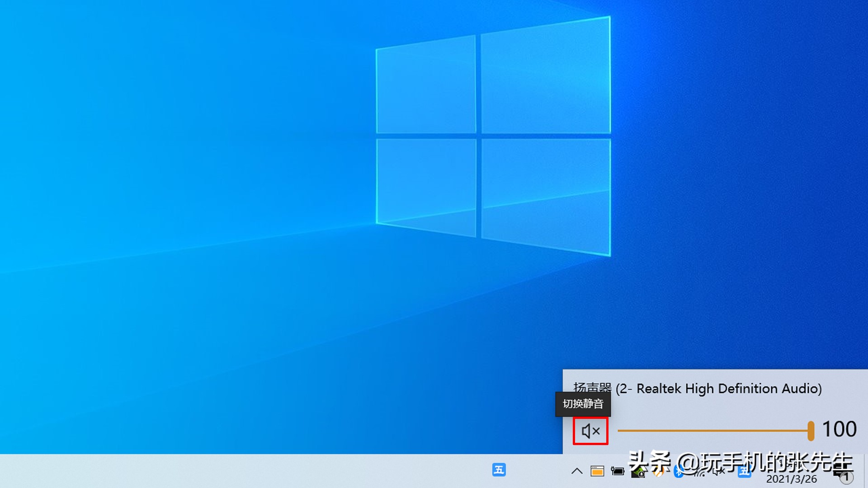Click the volume slider track at its midpoint

tap(713, 431)
